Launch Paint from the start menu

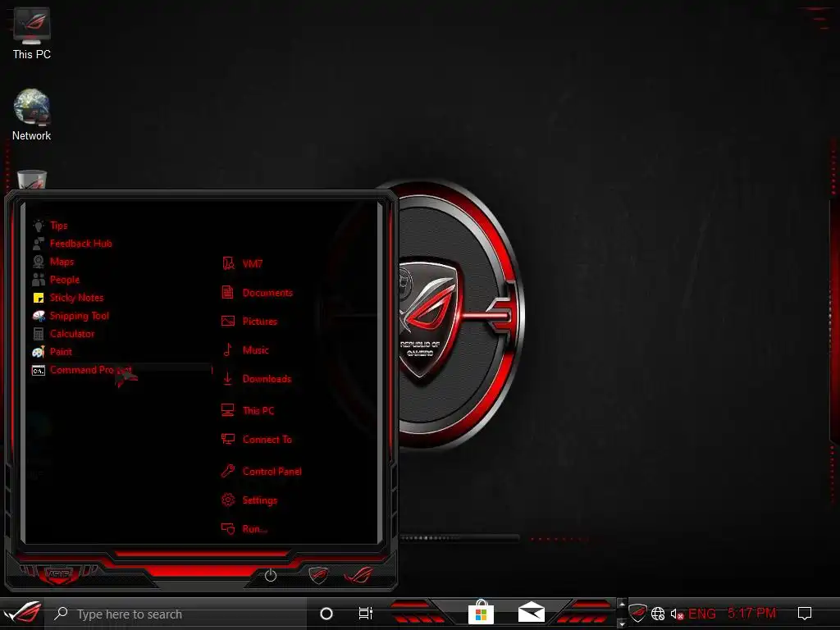[x=52, y=352]
